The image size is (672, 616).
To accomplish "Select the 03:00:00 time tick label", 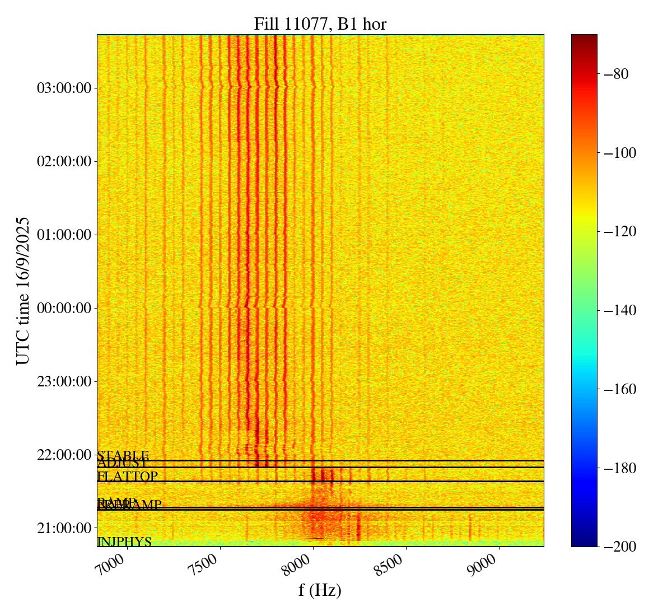I will pyautogui.click(x=64, y=88).
